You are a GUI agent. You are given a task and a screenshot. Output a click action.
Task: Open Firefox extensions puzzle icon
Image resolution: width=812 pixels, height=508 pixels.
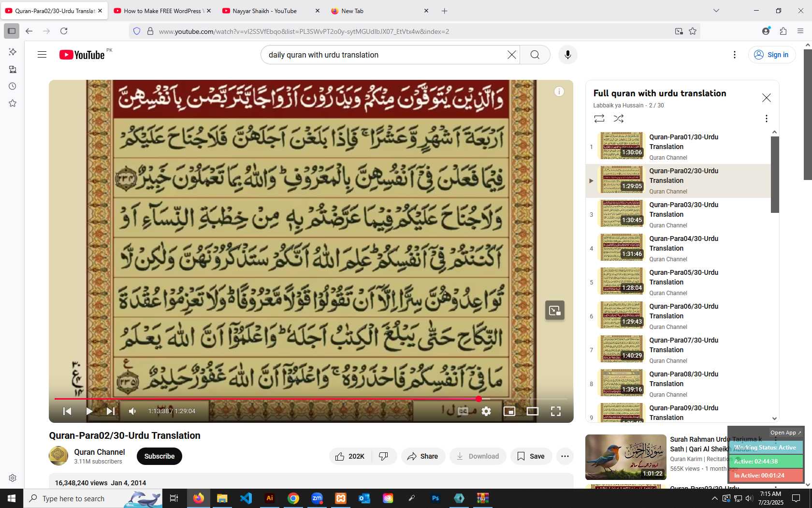tap(783, 31)
